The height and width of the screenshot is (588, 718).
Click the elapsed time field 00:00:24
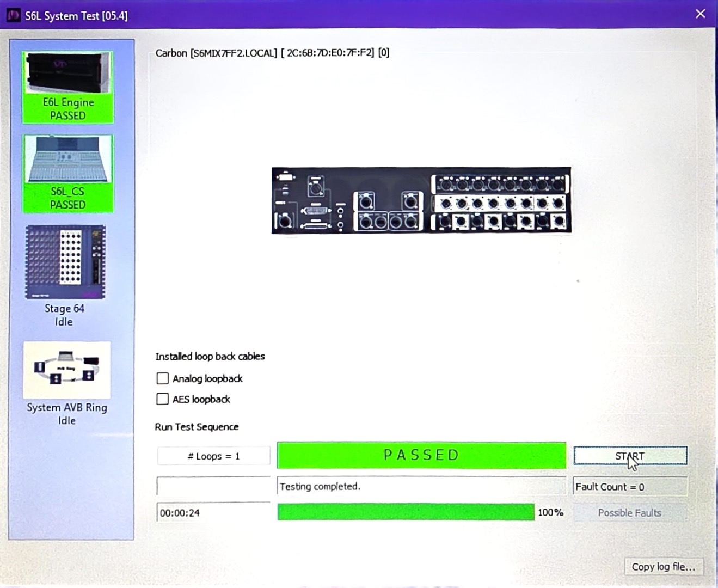(x=213, y=512)
